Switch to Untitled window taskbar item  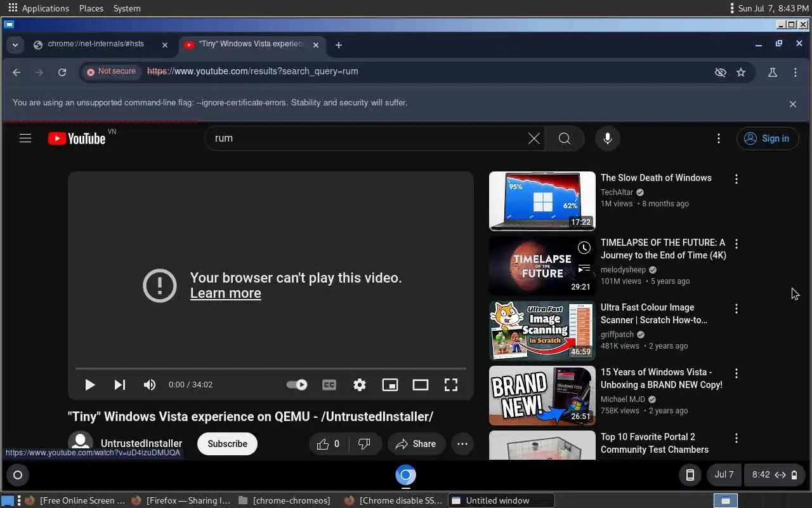501,500
